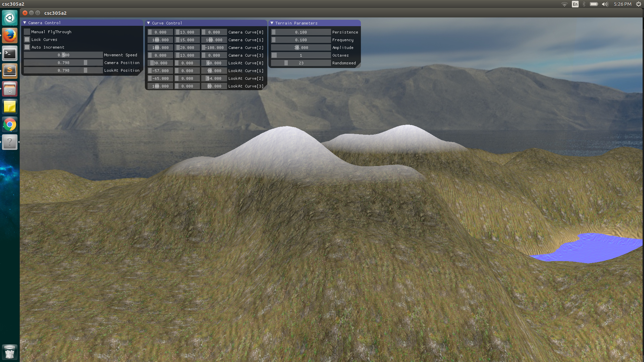Open the Terminal launcher icon

[x=10, y=53]
